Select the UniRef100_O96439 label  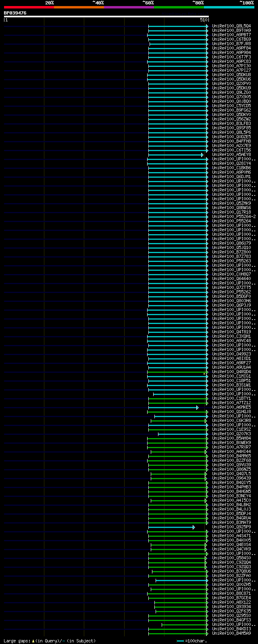(231, 478)
